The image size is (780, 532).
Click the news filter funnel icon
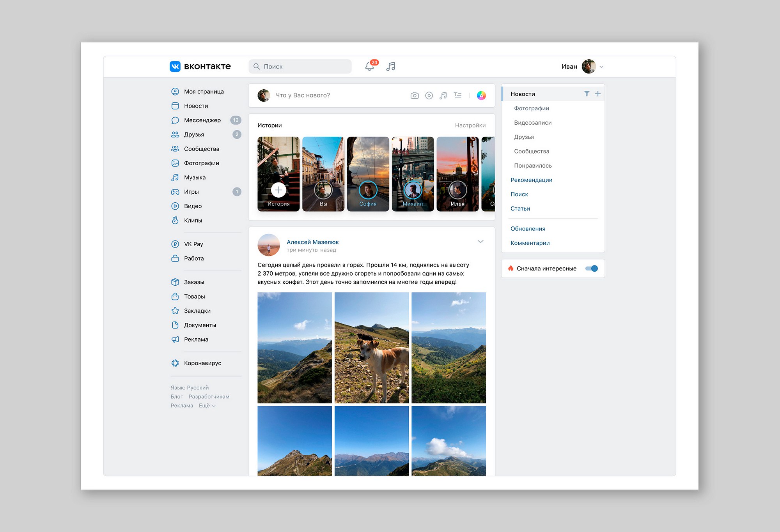(587, 94)
